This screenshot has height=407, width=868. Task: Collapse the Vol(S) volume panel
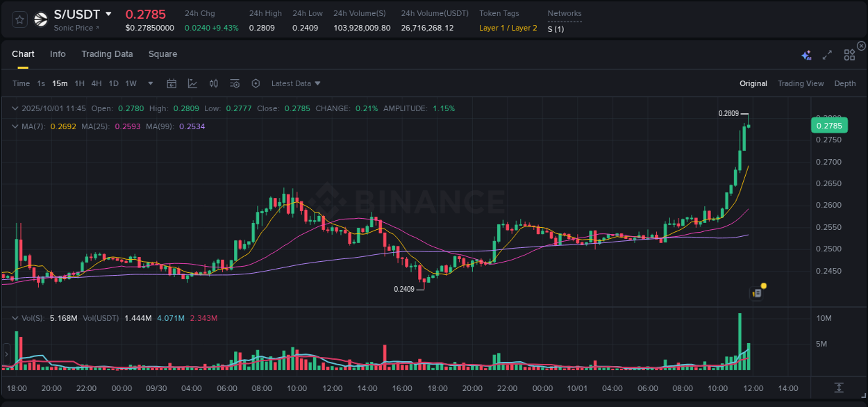(15, 317)
